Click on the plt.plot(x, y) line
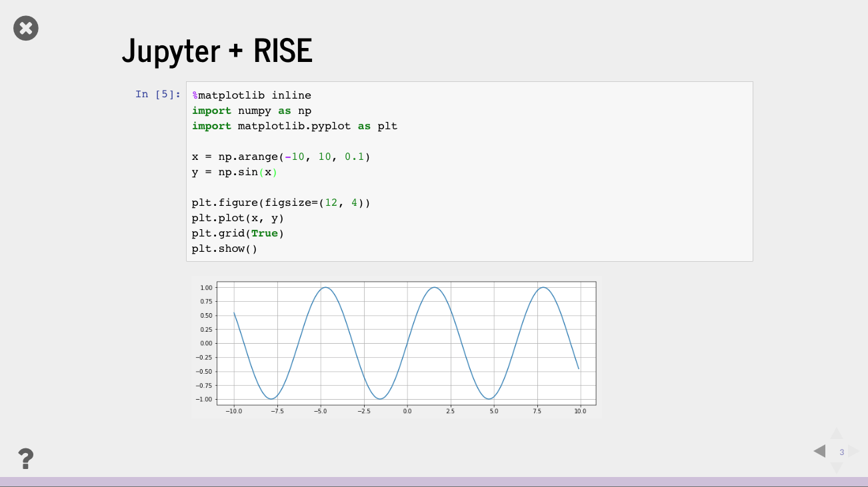Image resolution: width=868 pixels, height=487 pixels. tap(238, 218)
